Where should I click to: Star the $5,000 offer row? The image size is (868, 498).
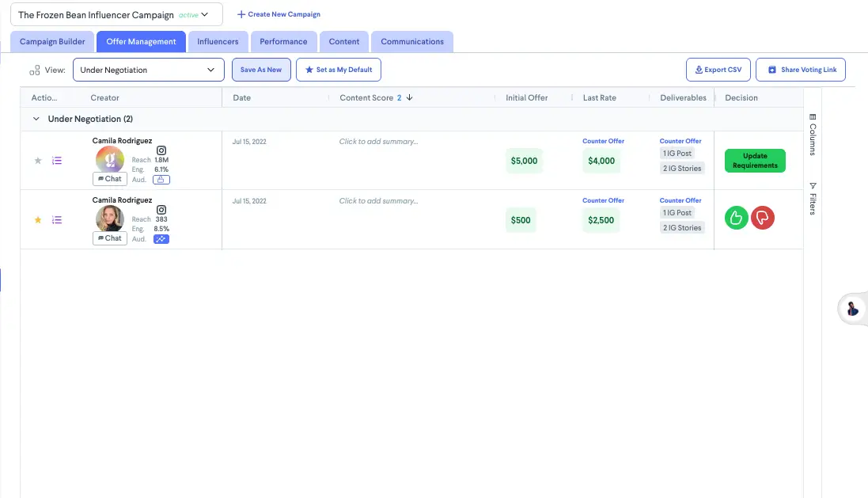click(x=38, y=161)
